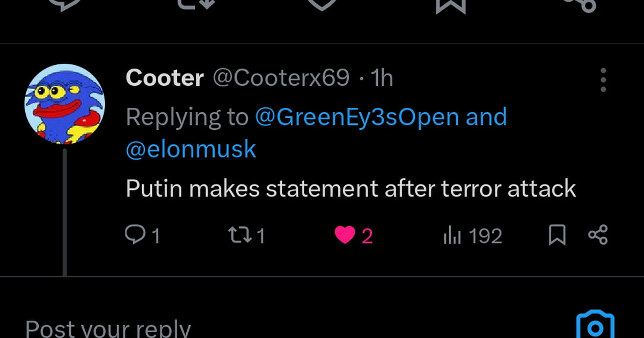Share Cooter's reply
644x338 pixels.
point(598,235)
